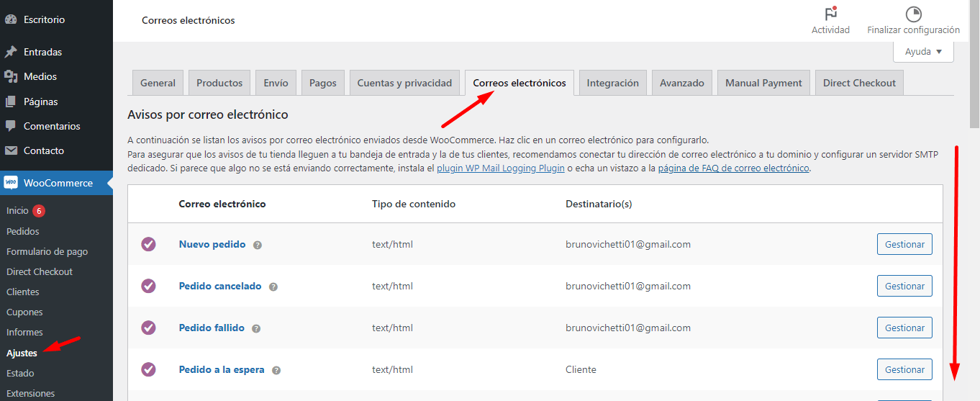
Task: Open the Manual Payment tab
Action: 763,83
